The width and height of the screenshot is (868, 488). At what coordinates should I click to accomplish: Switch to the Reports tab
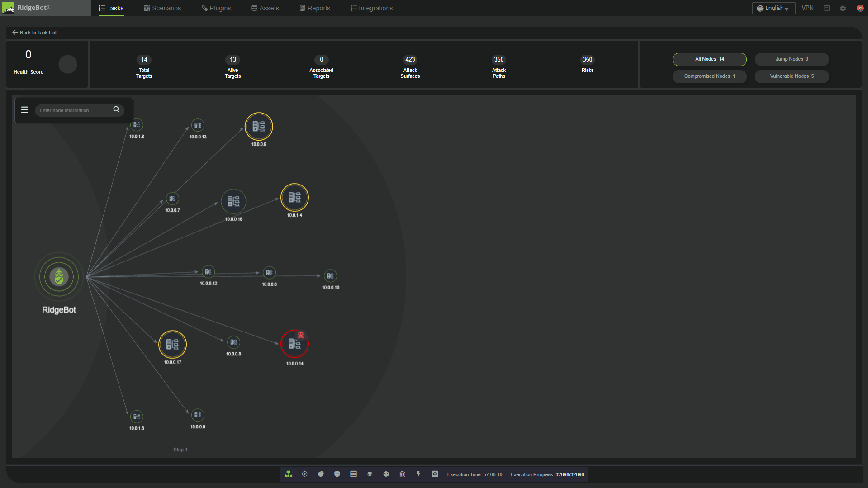(315, 8)
